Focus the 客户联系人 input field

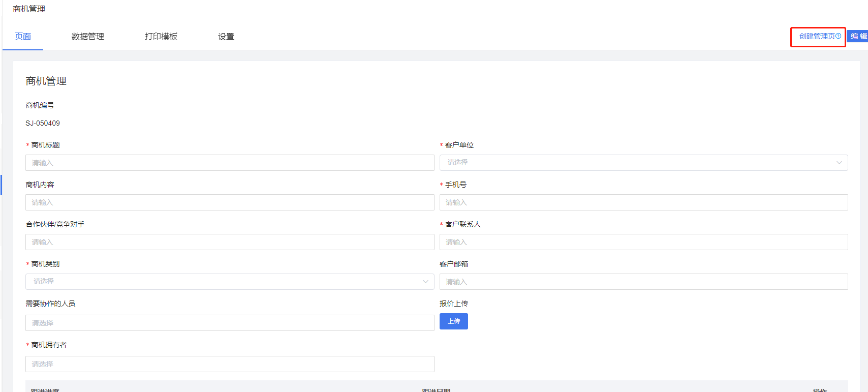(x=644, y=242)
